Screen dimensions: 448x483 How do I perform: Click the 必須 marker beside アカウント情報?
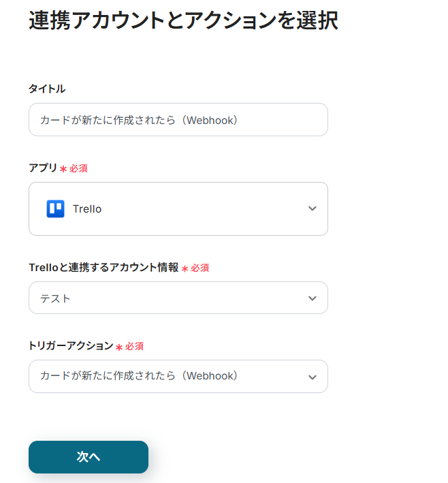(x=200, y=268)
